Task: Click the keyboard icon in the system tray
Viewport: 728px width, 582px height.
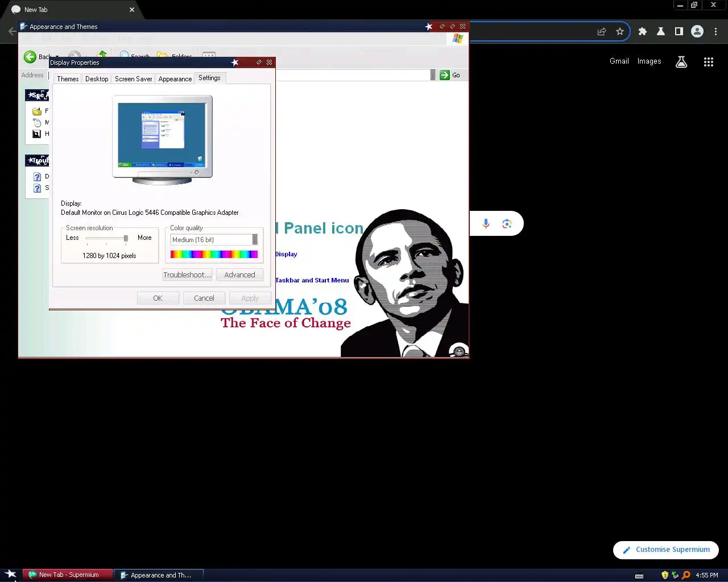Action: pos(639,576)
